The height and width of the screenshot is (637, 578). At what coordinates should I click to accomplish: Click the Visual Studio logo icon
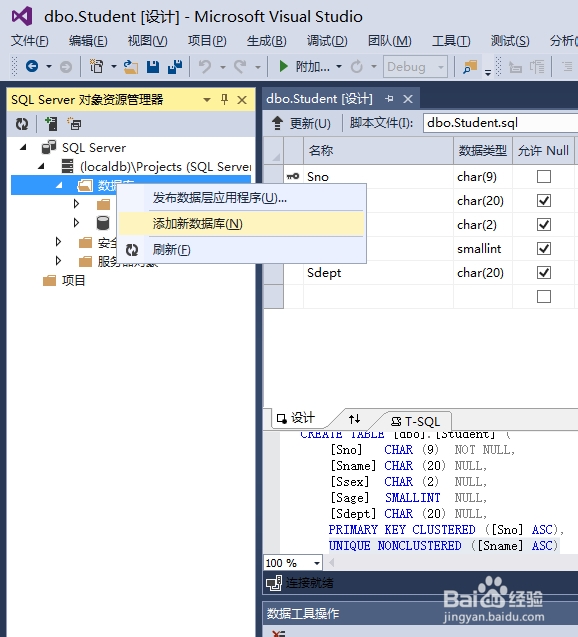[22, 16]
